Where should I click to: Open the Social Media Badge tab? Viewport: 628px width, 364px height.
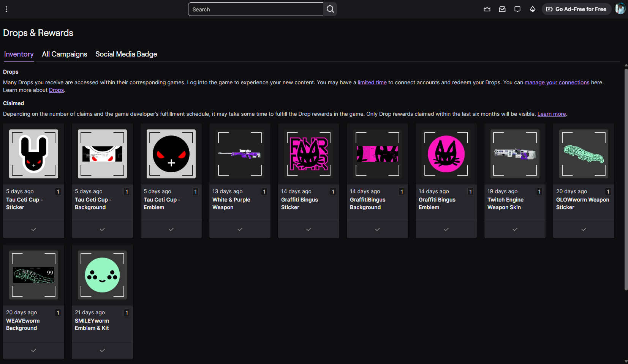pyautogui.click(x=126, y=54)
